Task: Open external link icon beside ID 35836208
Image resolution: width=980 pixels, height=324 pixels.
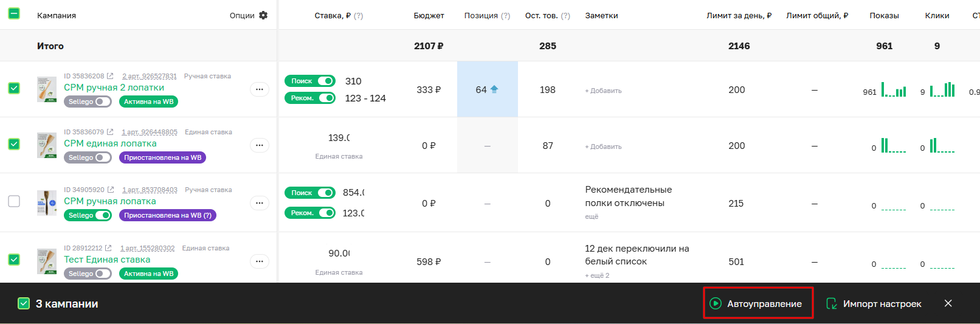Action: pyautogui.click(x=110, y=76)
